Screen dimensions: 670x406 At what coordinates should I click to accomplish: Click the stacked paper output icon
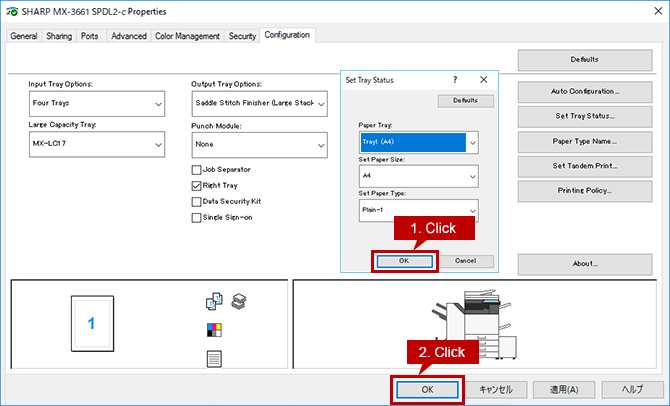click(239, 301)
